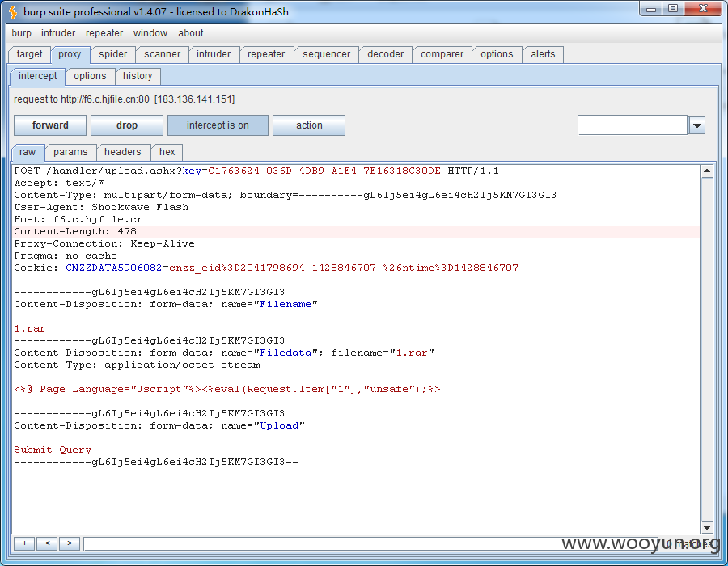The image size is (728, 566).
Task: Open the window menu
Action: coord(150,33)
